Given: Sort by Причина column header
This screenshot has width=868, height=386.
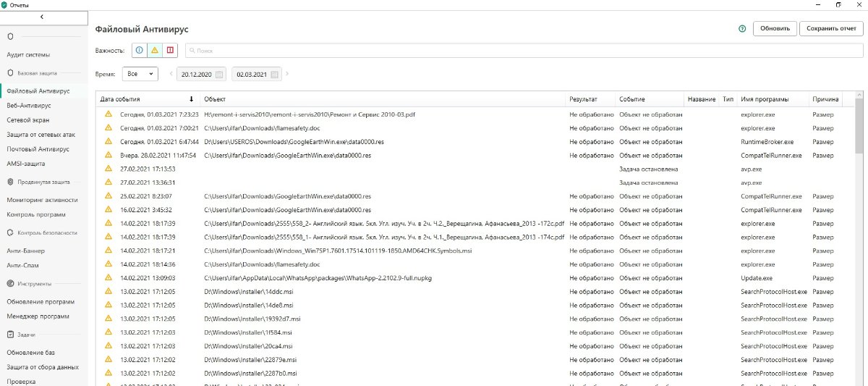Looking at the screenshot, I should (x=825, y=99).
